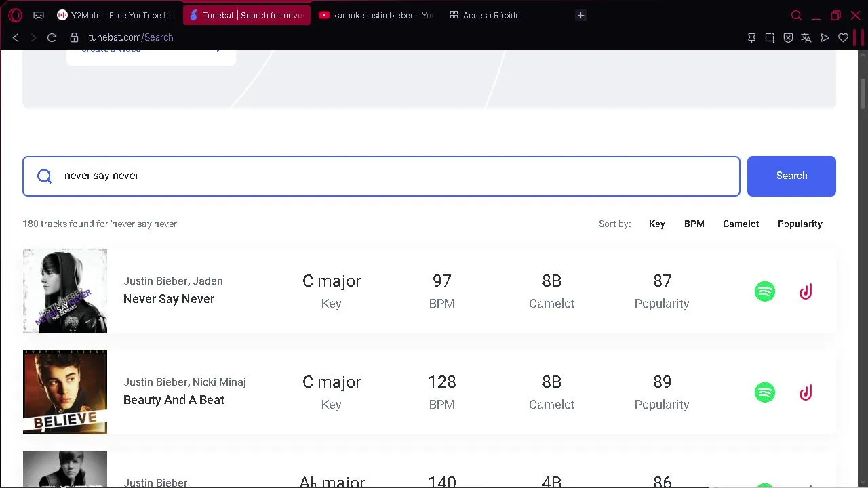Click the magnifier icon in search box
868x488 pixels.
point(45,176)
